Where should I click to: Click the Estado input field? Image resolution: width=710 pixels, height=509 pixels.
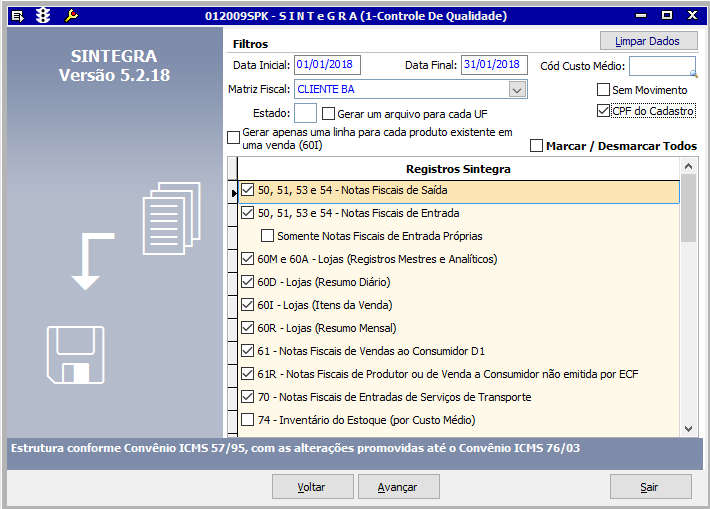[305, 113]
